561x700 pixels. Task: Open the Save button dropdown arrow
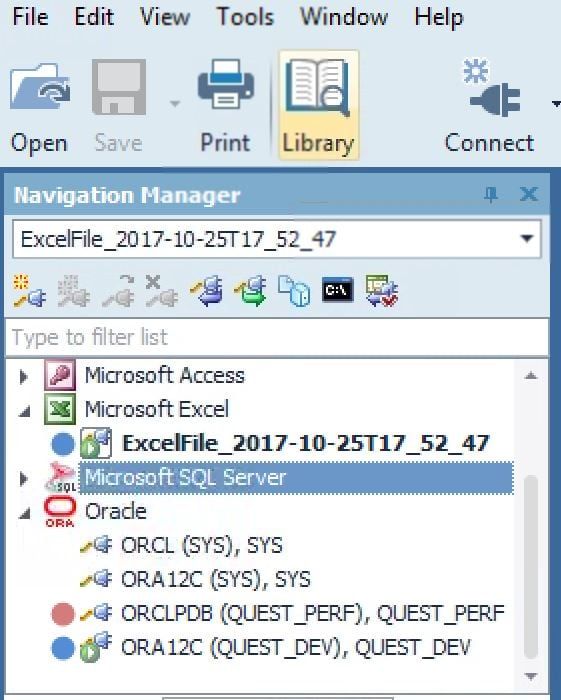point(175,104)
